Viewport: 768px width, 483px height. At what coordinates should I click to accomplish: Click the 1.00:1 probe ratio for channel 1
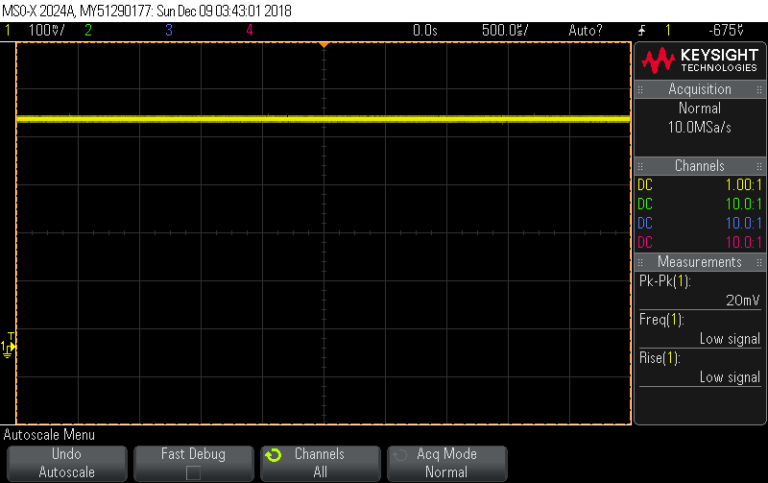pyautogui.click(x=744, y=185)
